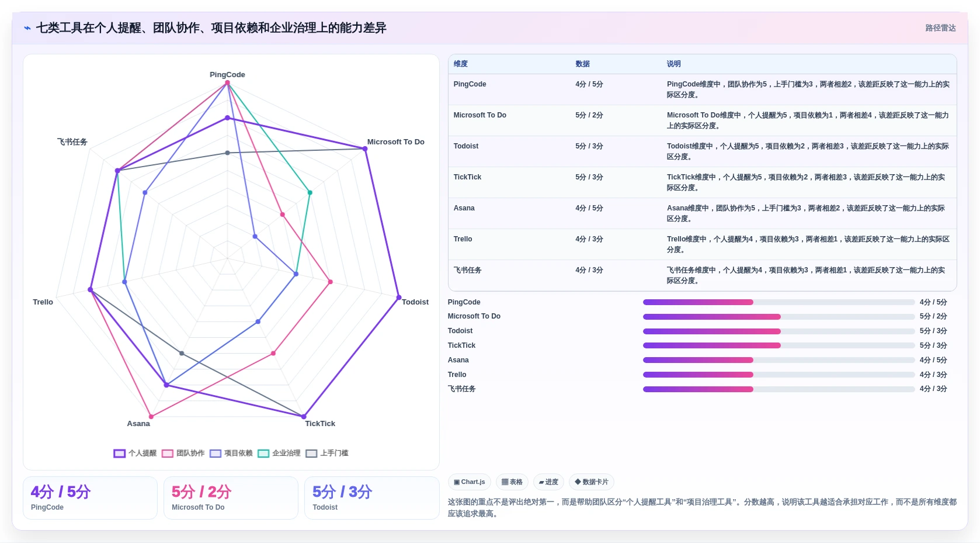
Task: Click the Microsoft To Do row 5分 / 2分 cell
Action: tap(589, 115)
